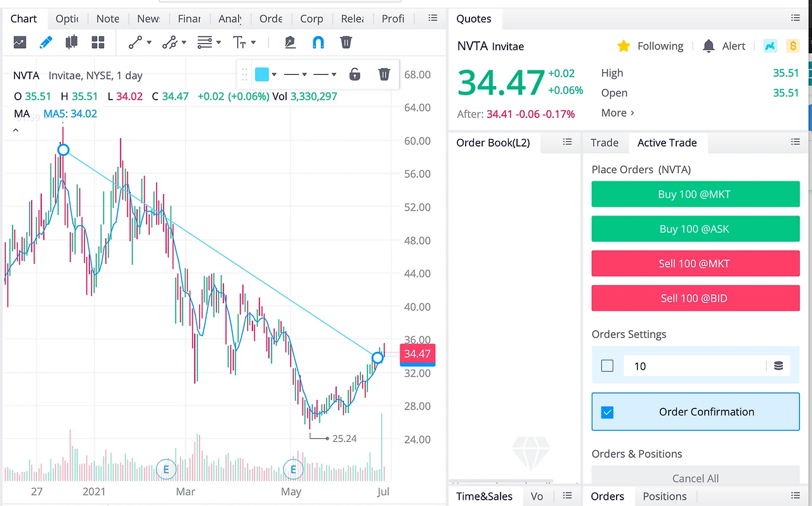Toggle the Order Confirmation checkbox
The height and width of the screenshot is (506, 812).
click(607, 412)
